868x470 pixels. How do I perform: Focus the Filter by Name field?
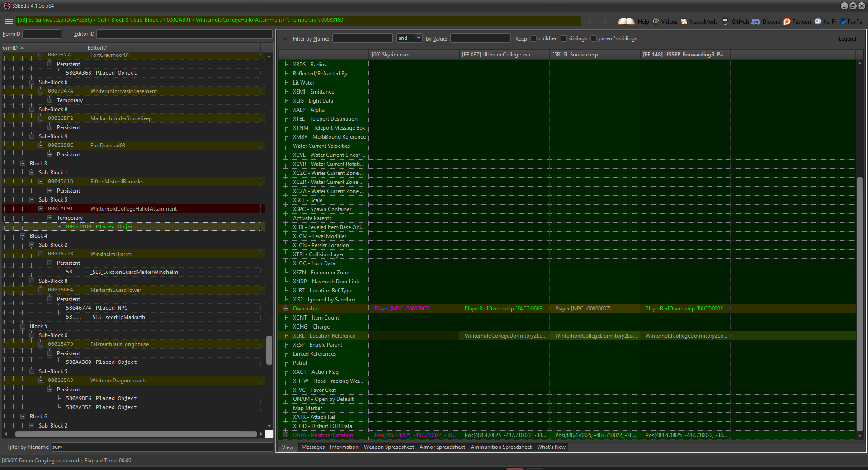click(x=363, y=38)
